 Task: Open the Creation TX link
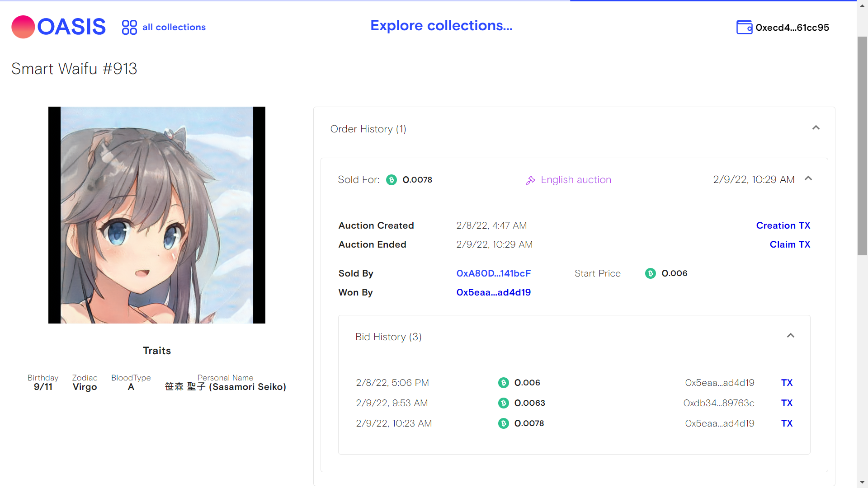(x=783, y=225)
